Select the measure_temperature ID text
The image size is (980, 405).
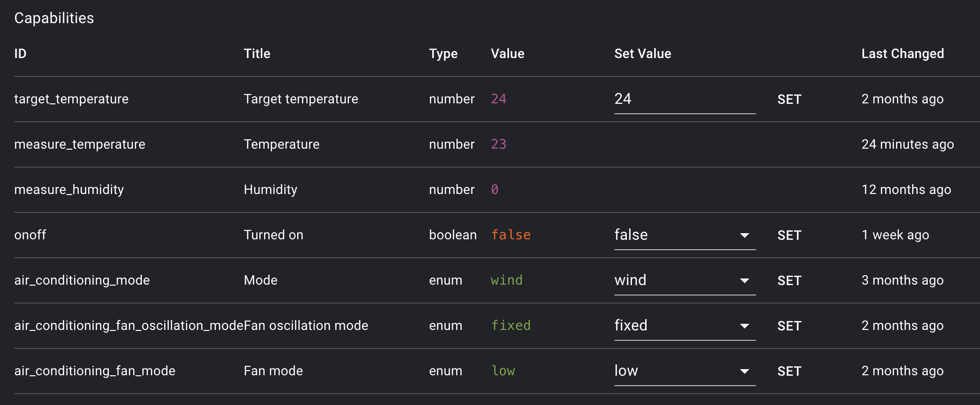[x=80, y=144]
